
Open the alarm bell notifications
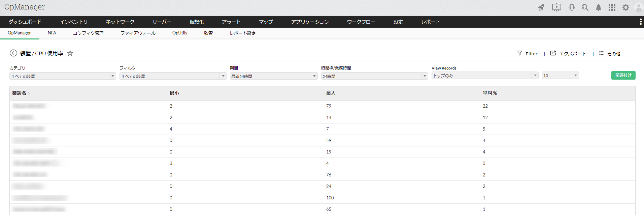(x=599, y=7)
